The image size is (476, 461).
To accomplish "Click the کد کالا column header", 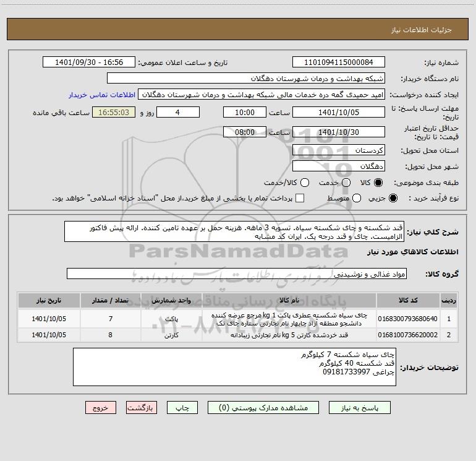I will (x=408, y=300).
